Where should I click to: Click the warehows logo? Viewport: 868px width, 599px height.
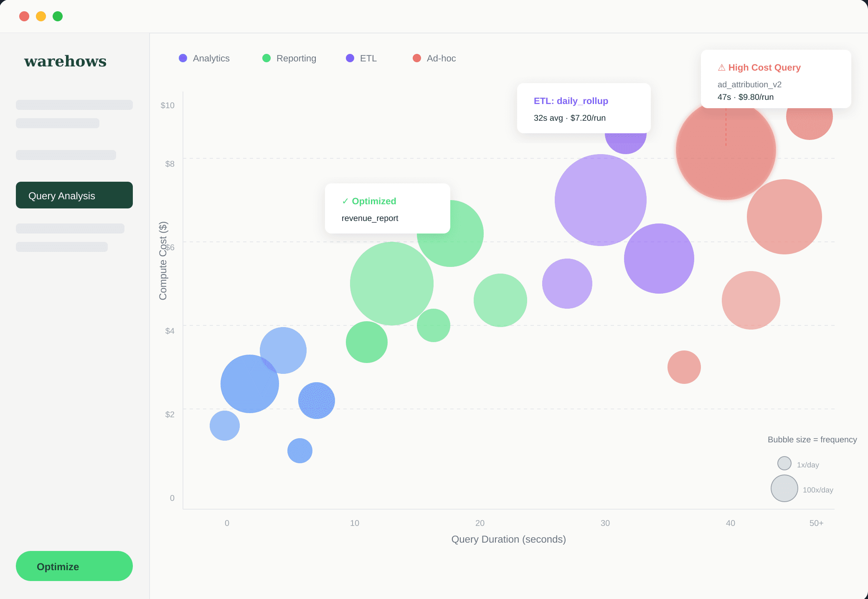65,61
